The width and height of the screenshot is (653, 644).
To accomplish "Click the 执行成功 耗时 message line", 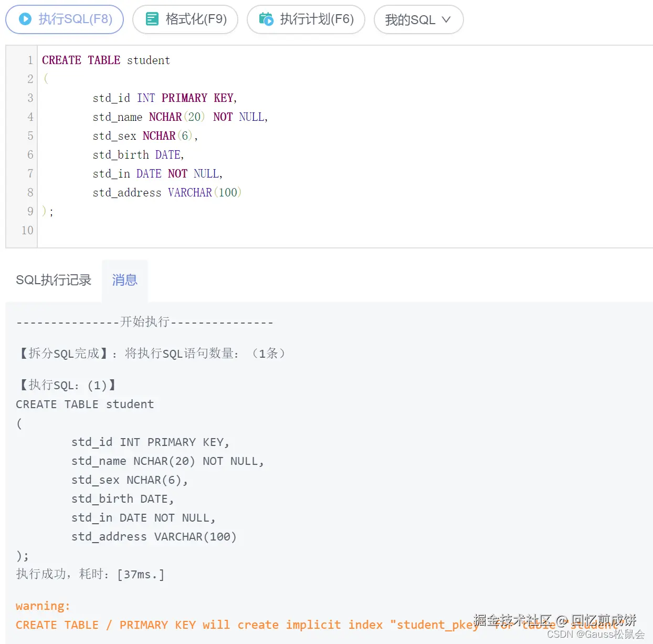I will (89, 574).
